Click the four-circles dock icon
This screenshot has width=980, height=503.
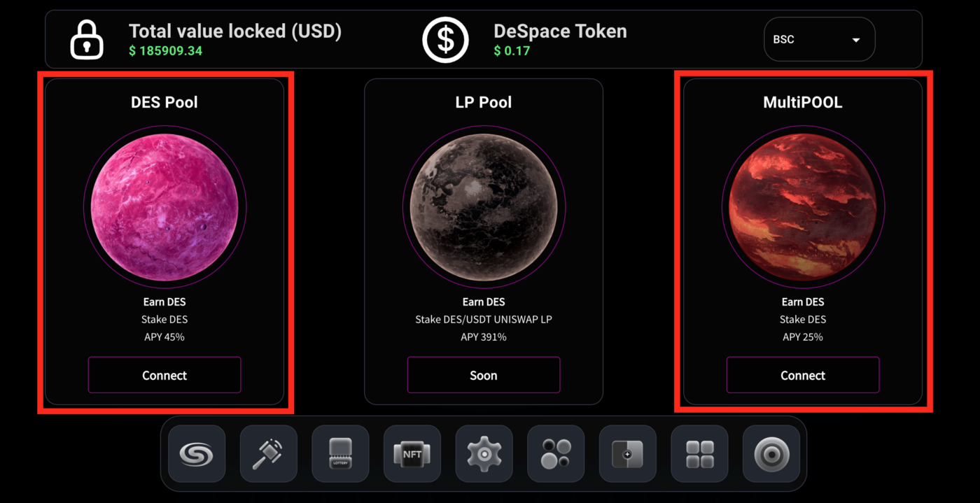click(x=556, y=454)
